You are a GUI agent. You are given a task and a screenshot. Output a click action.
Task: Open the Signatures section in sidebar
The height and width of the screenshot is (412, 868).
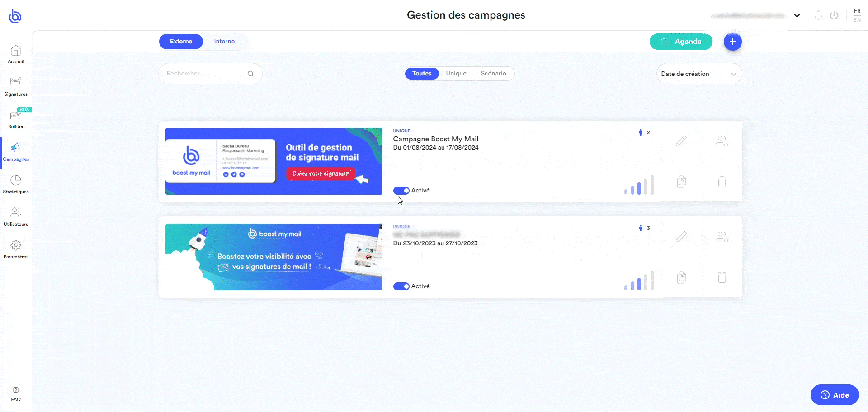[x=16, y=86]
